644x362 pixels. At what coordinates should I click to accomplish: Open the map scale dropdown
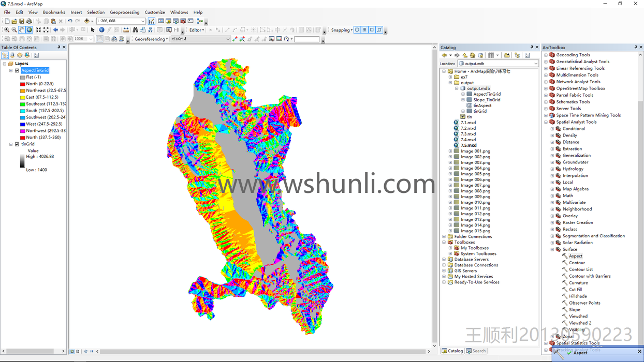142,21
